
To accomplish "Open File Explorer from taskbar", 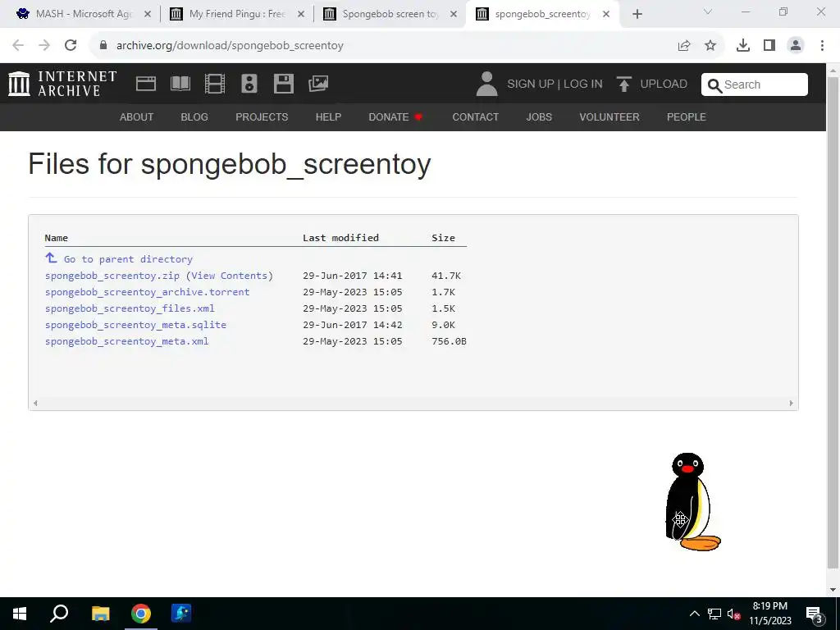I will (100, 614).
